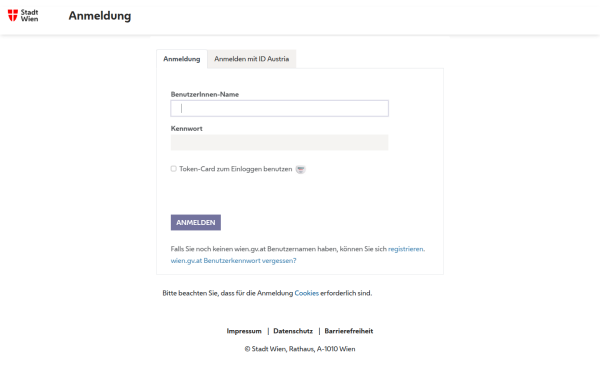The image size is (600, 375).
Task: Click the Stadt Wien Rathaus copyright text
Action: [300, 349]
